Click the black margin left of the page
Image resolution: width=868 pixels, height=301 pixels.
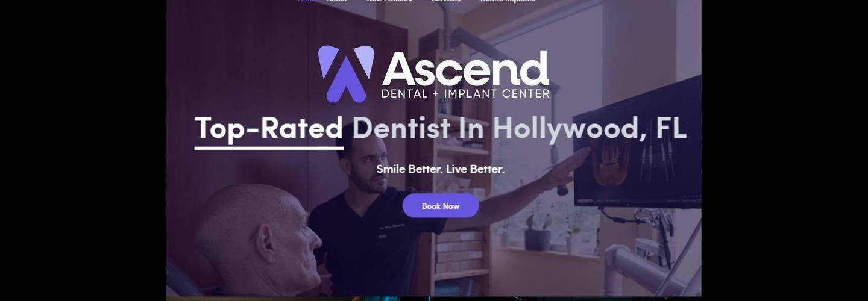pos(83,150)
